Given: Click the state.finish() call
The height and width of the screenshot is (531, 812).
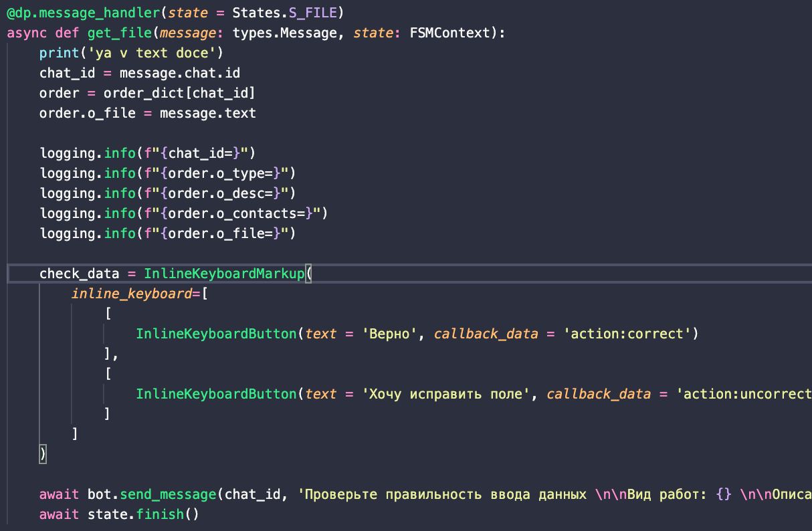Looking at the screenshot, I should [143, 514].
